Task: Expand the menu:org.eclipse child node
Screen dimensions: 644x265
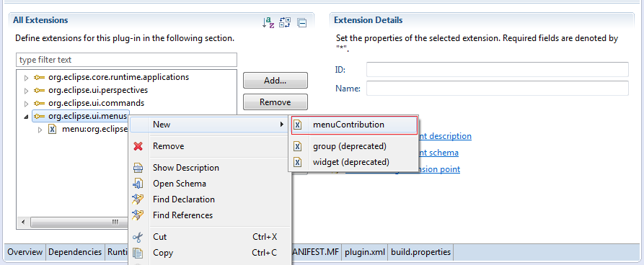Action: pyautogui.click(x=40, y=130)
